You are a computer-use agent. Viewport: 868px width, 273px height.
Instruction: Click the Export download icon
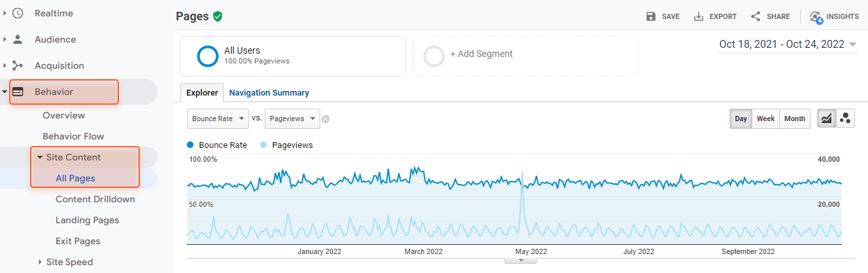(x=699, y=16)
